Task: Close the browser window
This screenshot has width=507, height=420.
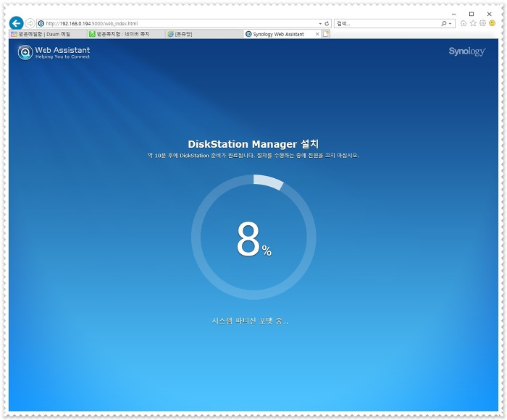Action: (x=489, y=14)
